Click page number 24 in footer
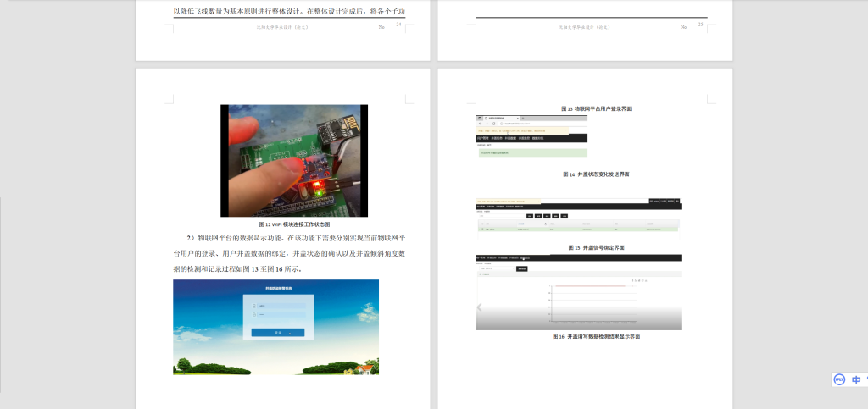This screenshot has height=409, width=868. [398, 25]
